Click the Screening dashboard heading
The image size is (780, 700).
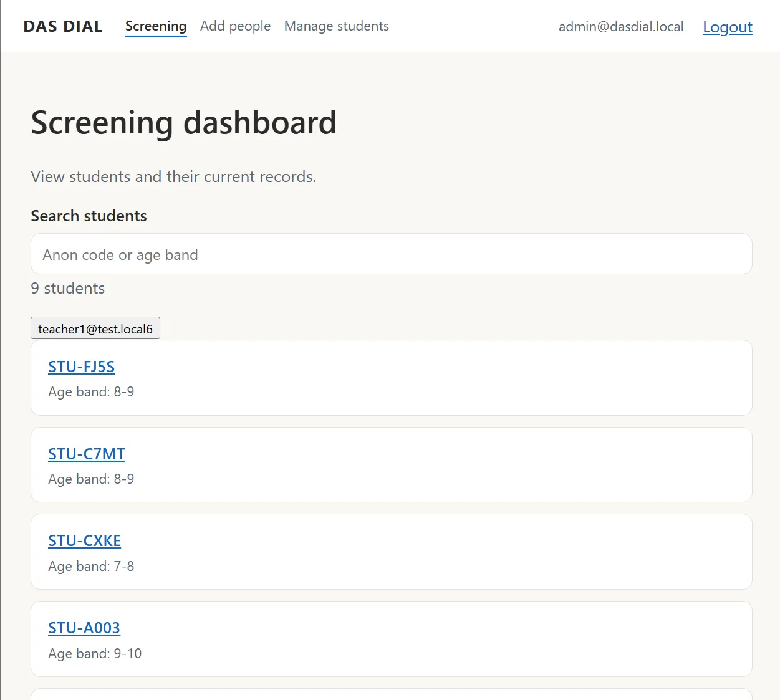184,122
